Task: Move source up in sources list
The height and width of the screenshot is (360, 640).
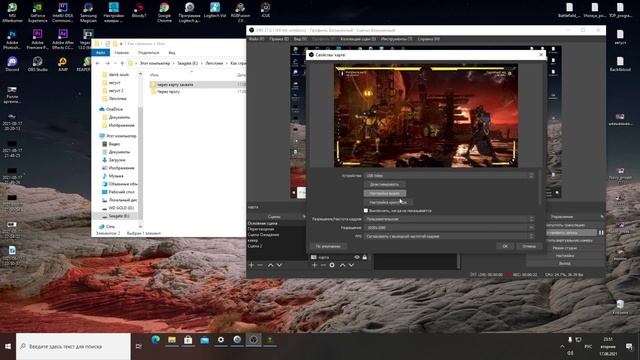Action: coord(342,265)
